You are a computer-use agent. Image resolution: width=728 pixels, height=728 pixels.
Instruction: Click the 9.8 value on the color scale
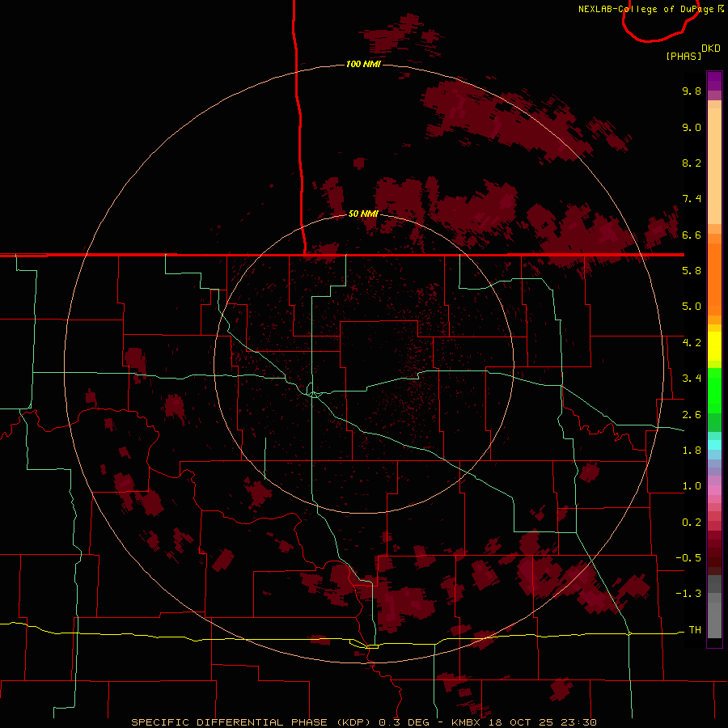point(692,91)
